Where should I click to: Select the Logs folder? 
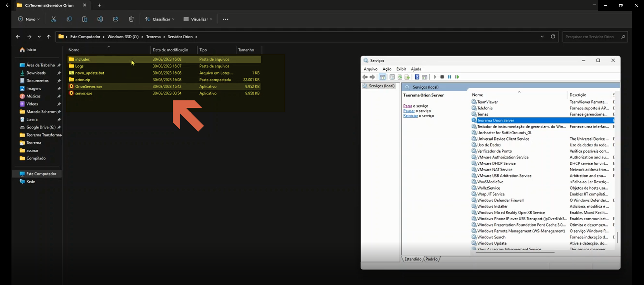click(x=164, y=66)
